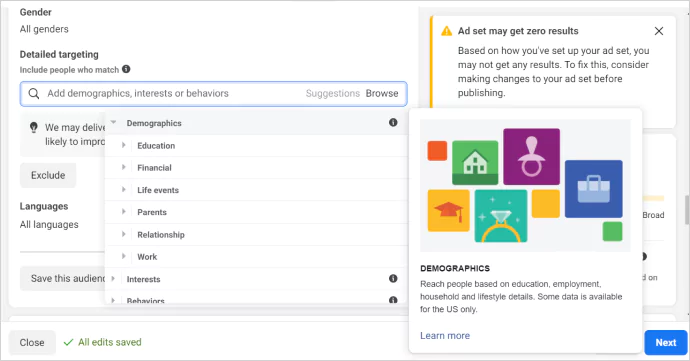
Task: Click the Interests category label
Action: pyautogui.click(x=143, y=279)
